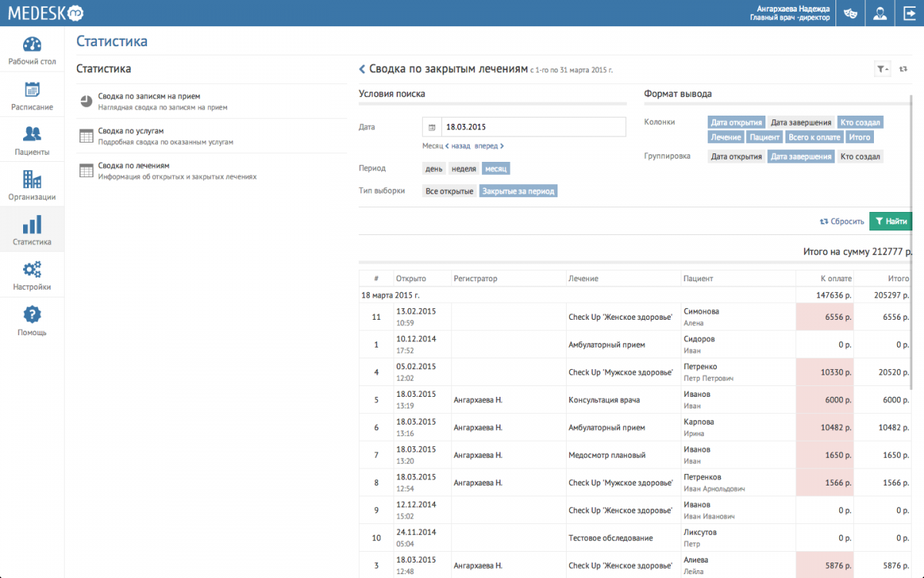The height and width of the screenshot is (578, 924).
Task: Click the Сбросить reset link
Action: [x=842, y=221]
